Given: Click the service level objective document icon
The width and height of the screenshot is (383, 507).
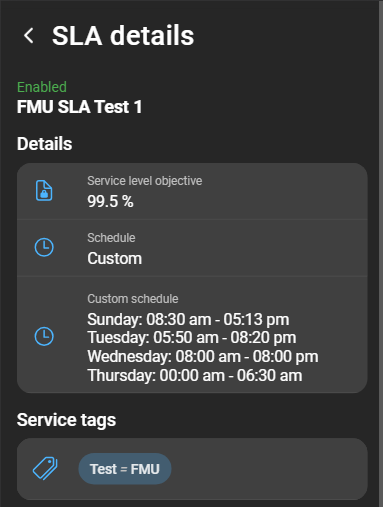Looking at the screenshot, I should click(x=44, y=190).
